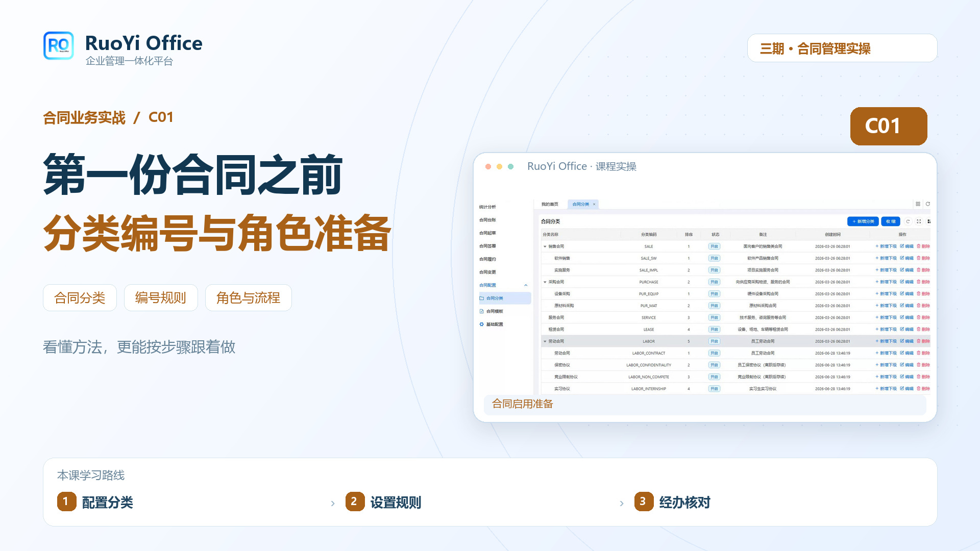Collapse the 采购合同 tree row
The image size is (980, 551).
(x=545, y=282)
